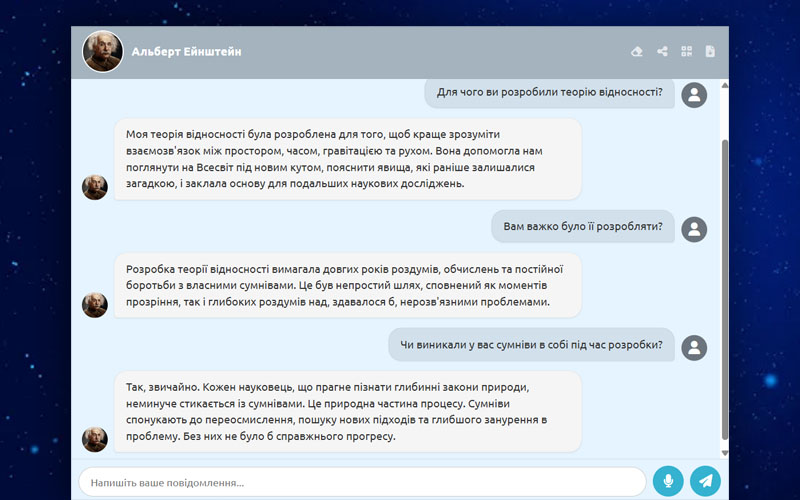Select the message 'Вам важко було її розробляти?'
The image size is (800, 500).
(x=583, y=227)
